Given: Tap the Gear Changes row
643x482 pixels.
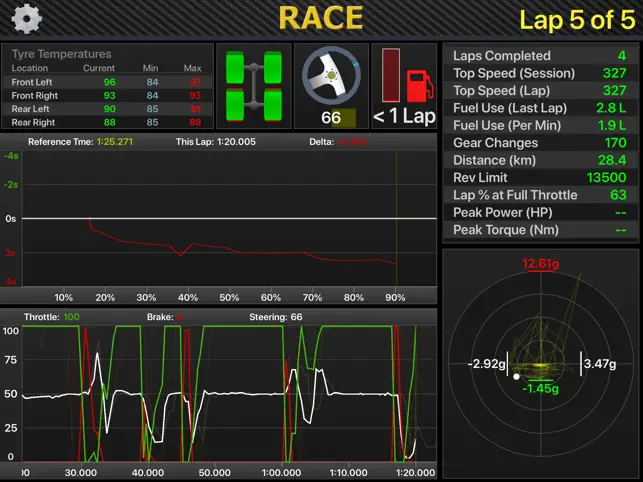Looking at the screenshot, I should click(540, 143).
